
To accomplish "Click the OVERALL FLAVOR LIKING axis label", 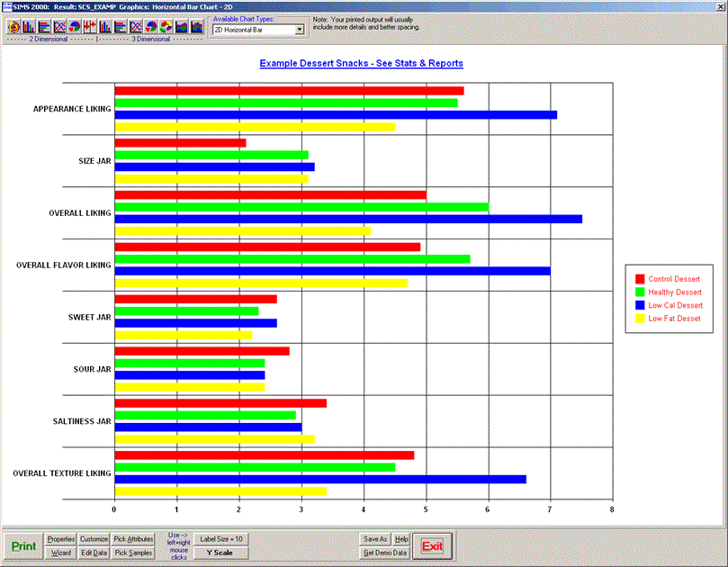I will (x=64, y=265).
